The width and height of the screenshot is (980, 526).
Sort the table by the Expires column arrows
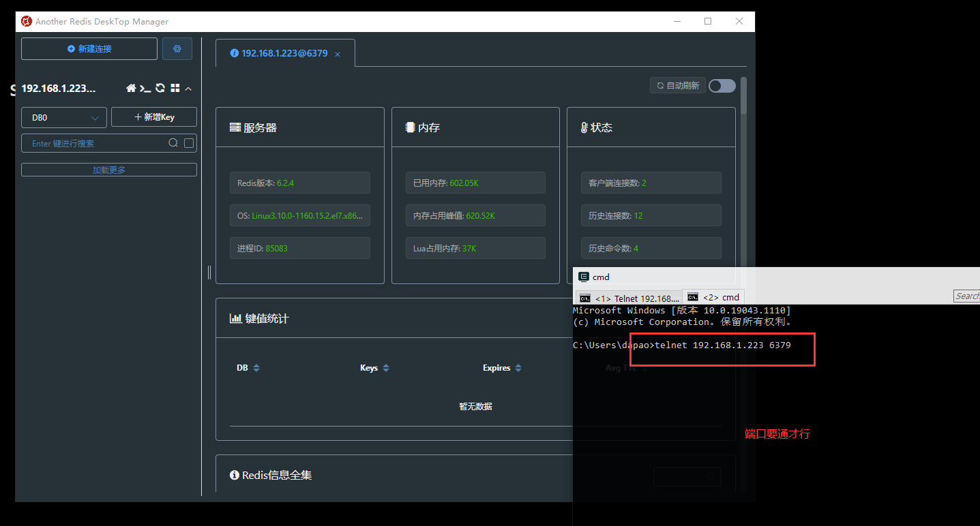pos(518,368)
